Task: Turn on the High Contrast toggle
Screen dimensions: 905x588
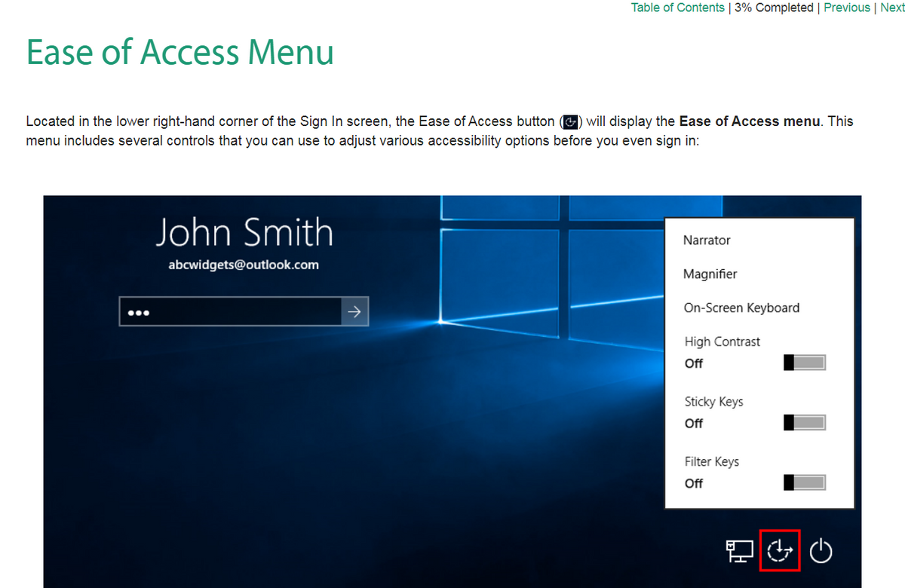Action: click(x=804, y=362)
